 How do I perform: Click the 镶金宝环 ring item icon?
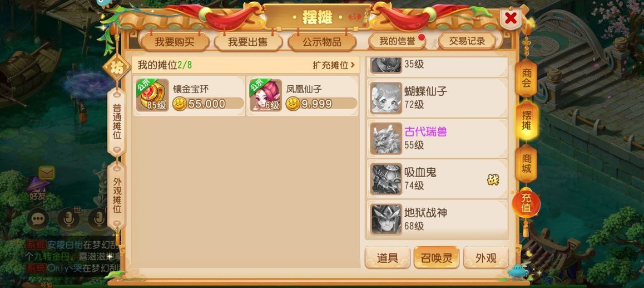(x=152, y=95)
